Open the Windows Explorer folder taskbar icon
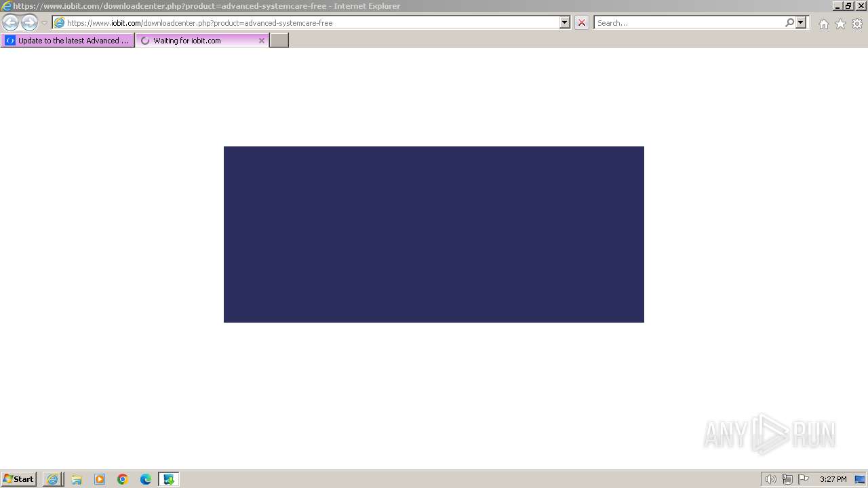Image resolution: width=868 pixels, height=488 pixels. tap(77, 479)
